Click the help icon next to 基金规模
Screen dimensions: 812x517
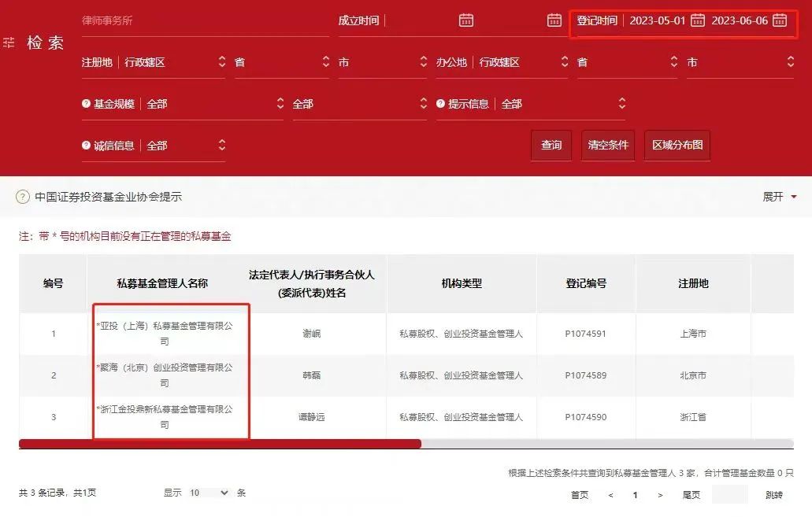click(x=87, y=104)
